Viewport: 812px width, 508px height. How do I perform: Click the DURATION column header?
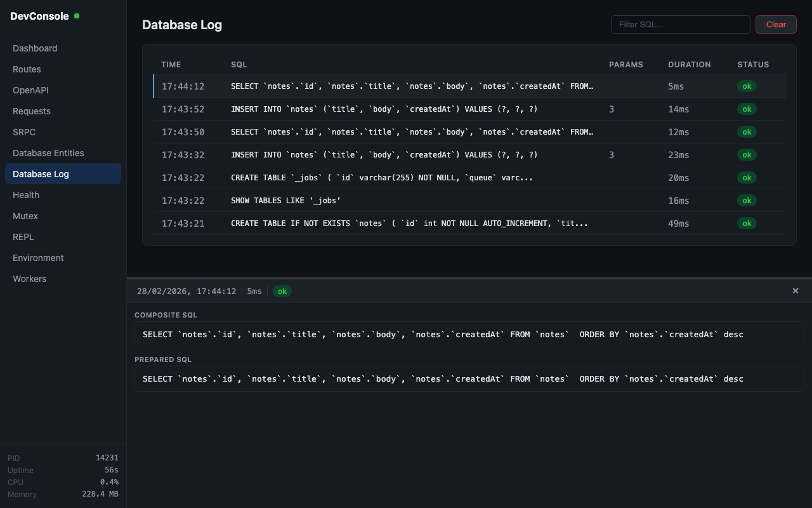[690, 65]
